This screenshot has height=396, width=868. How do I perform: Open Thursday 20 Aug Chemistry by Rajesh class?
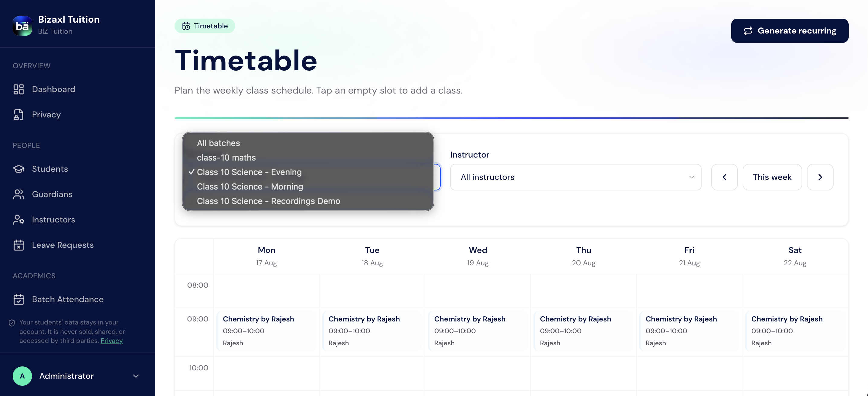(583, 331)
